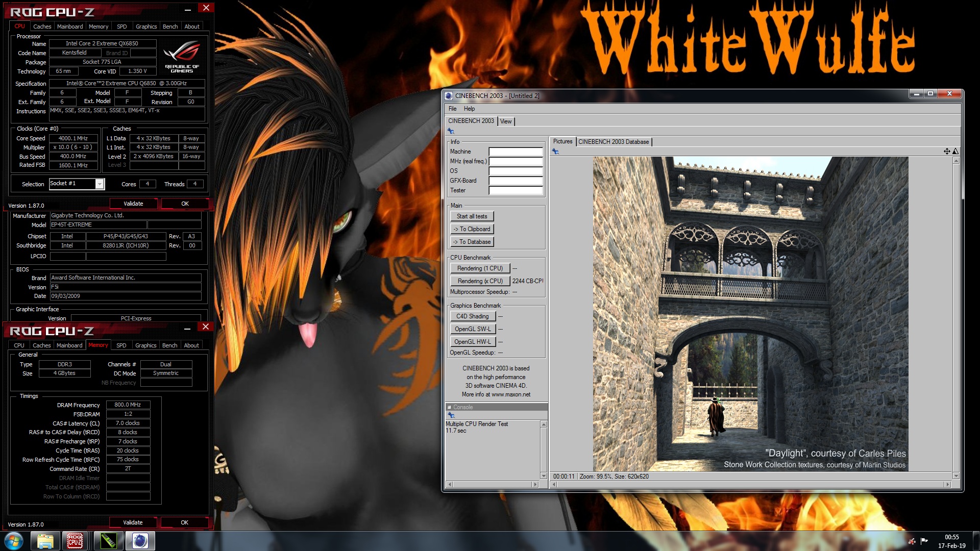Open the Help menu in CINEBENCH
Image resolution: width=980 pixels, height=551 pixels.
click(x=469, y=109)
